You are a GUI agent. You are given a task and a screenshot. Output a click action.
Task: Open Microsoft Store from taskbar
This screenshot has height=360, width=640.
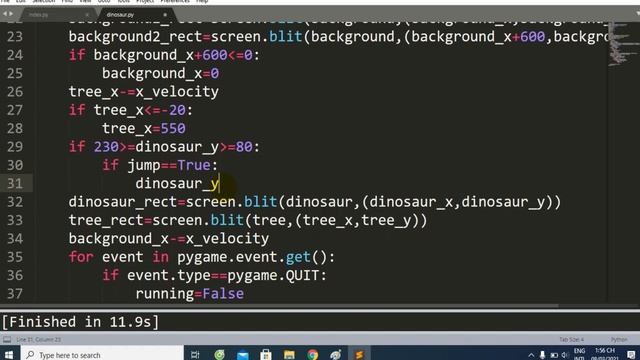click(x=266, y=354)
